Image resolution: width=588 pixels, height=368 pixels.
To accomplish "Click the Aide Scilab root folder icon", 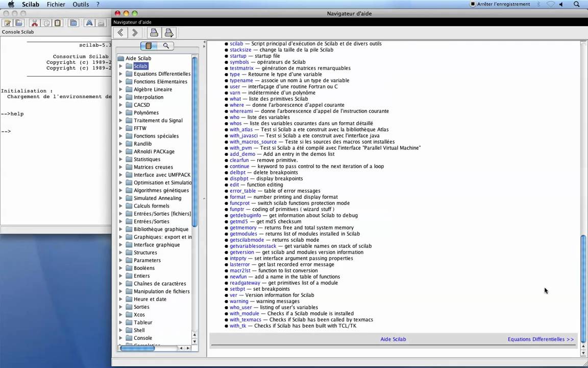I will [x=121, y=58].
